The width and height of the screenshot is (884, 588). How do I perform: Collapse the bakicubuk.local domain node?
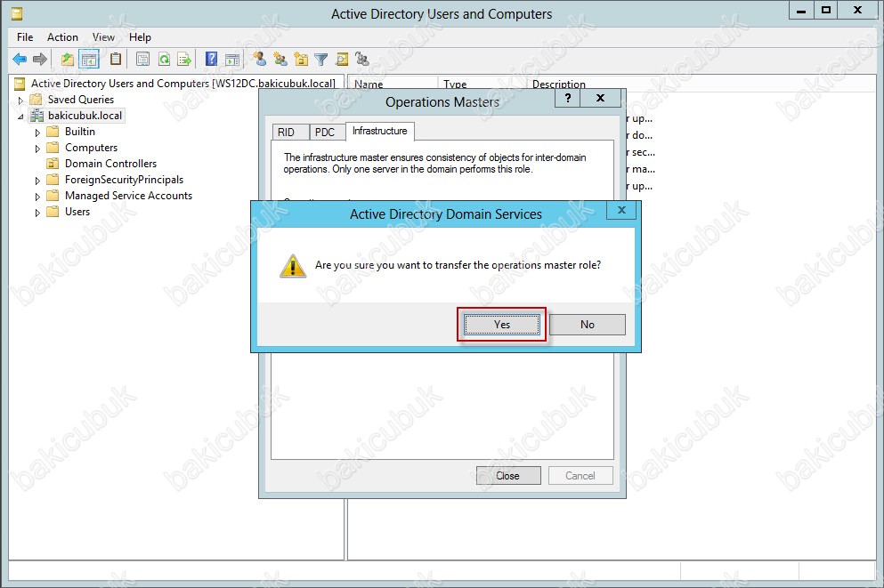(x=20, y=117)
